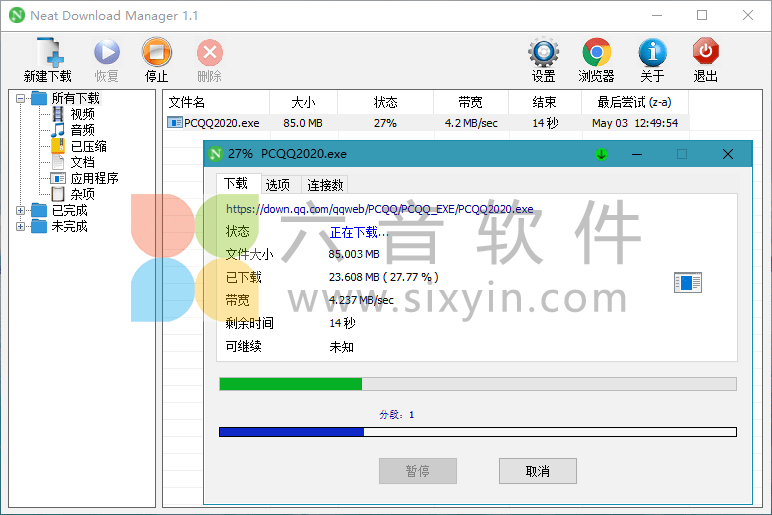Select the 应用程序 category label
The height and width of the screenshot is (515, 772).
click(95, 178)
